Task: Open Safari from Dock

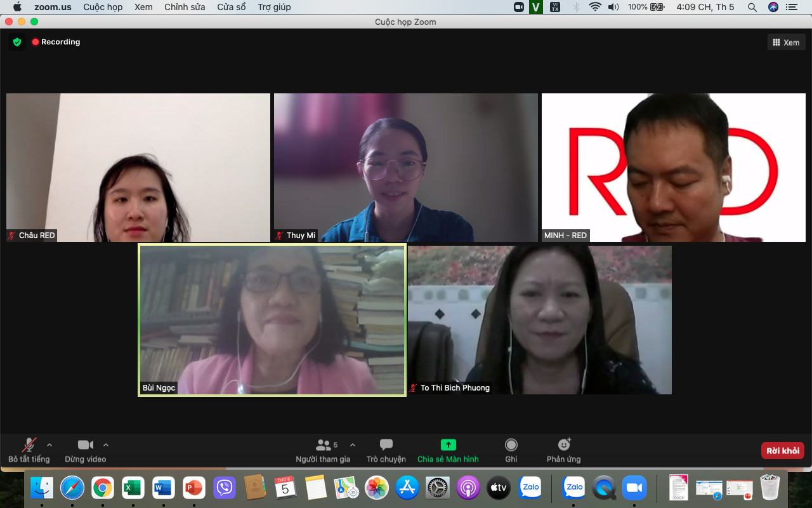Action: (x=72, y=488)
